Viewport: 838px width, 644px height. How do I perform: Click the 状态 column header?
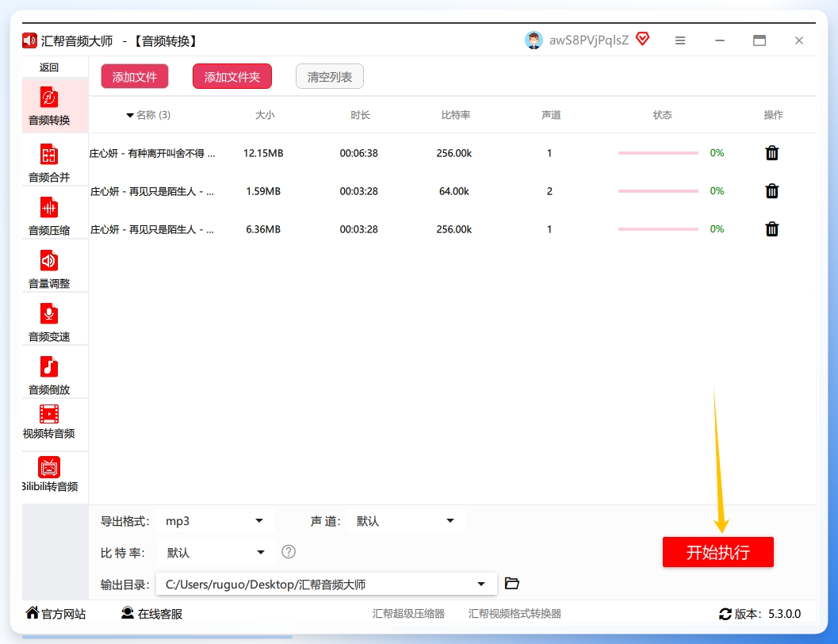coord(662,115)
